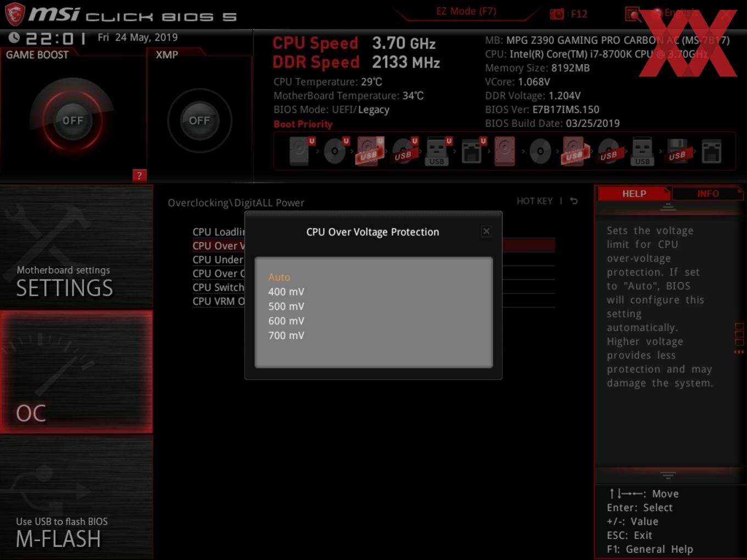This screenshot has width=747, height=560.
Task: Select Auto in voltage protection list
Action: click(279, 277)
